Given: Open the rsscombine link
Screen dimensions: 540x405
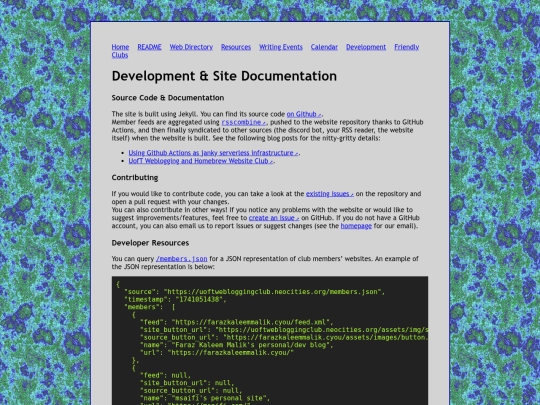Looking at the screenshot, I should (244, 122).
